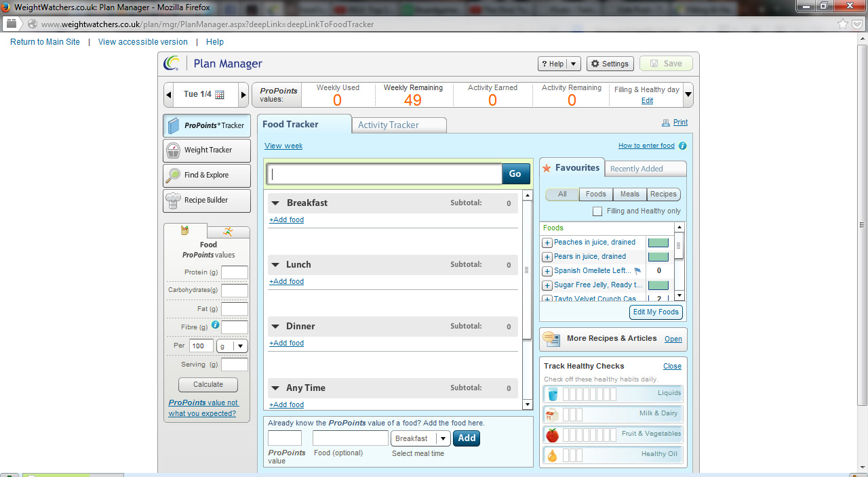Switch calculator to the food basket tab
Screen dimensions: 868x477
coord(185,231)
